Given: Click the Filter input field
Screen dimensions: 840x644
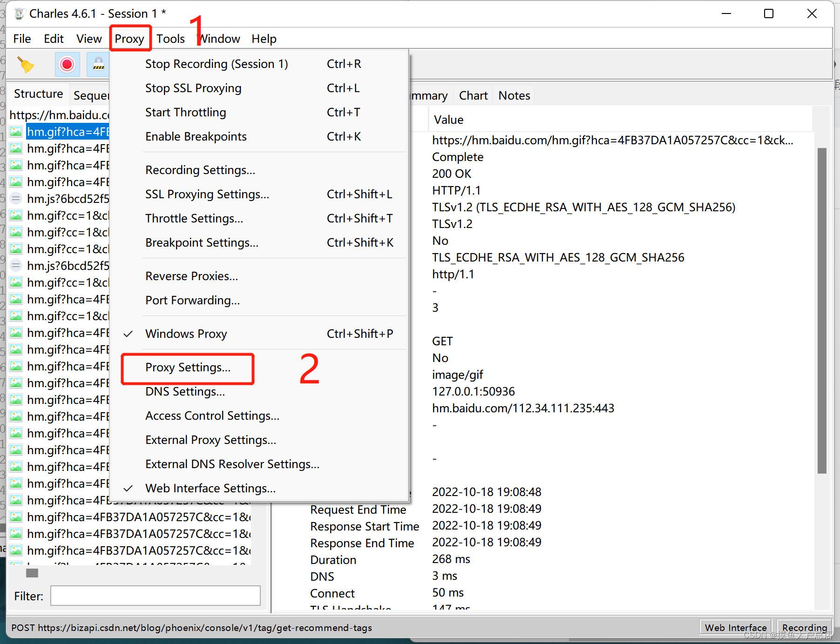Looking at the screenshot, I should point(155,596).
